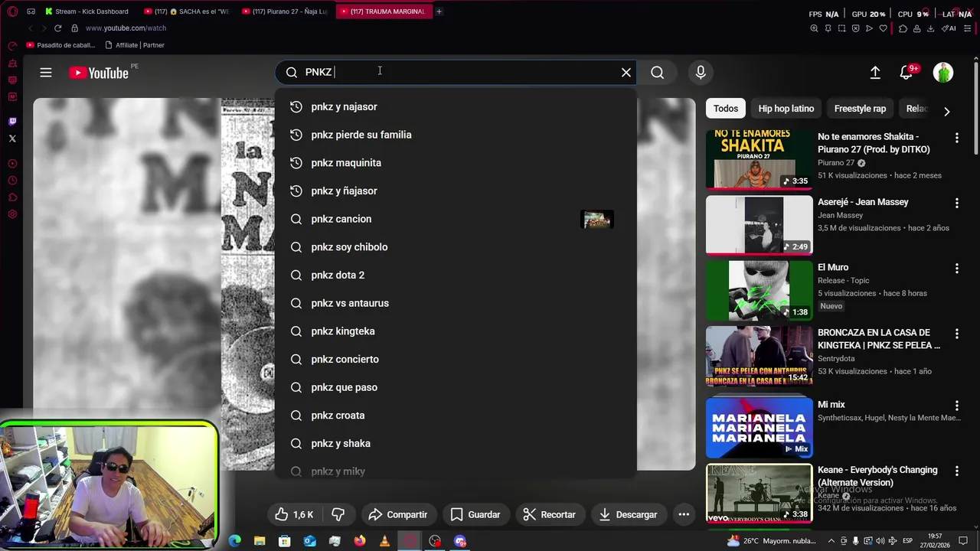The image size is (980, 551).
Task: Choose suggestion 'pnkz soy chibolo'
Action: (456, 246)
